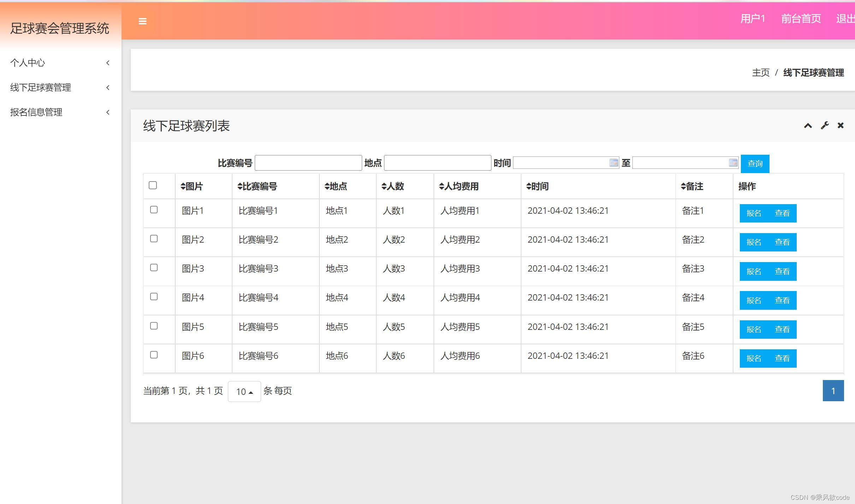
Task: Open the end time calendar picker icon
Action: pyautogui.click(x=733, y=163)
